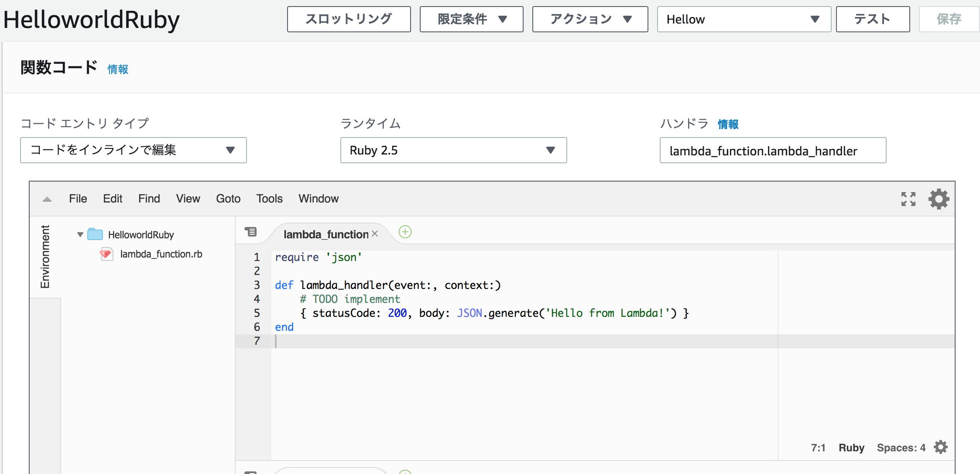Collapse menu bar with up arrow
This screenshot has width=980, height=474.
47,199
